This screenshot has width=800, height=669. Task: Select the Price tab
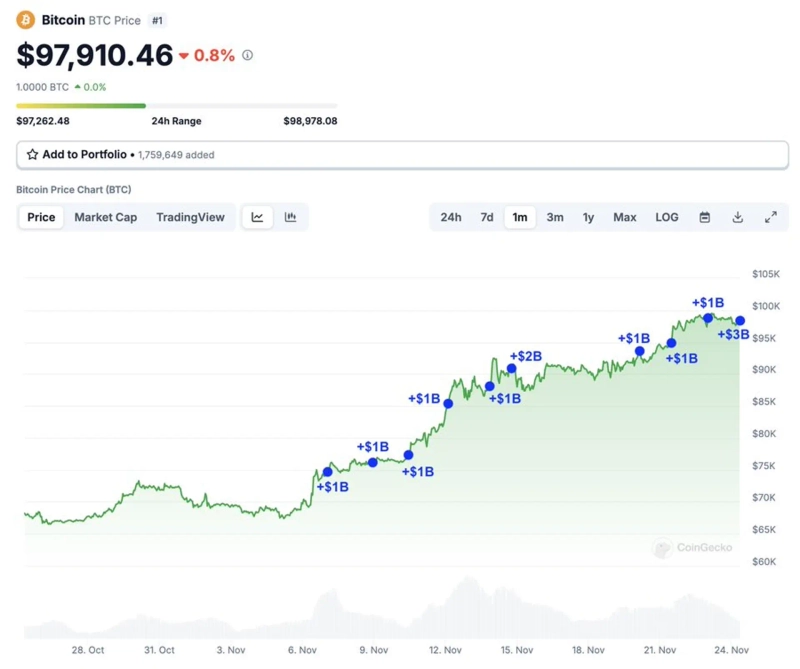click(41, 217)
